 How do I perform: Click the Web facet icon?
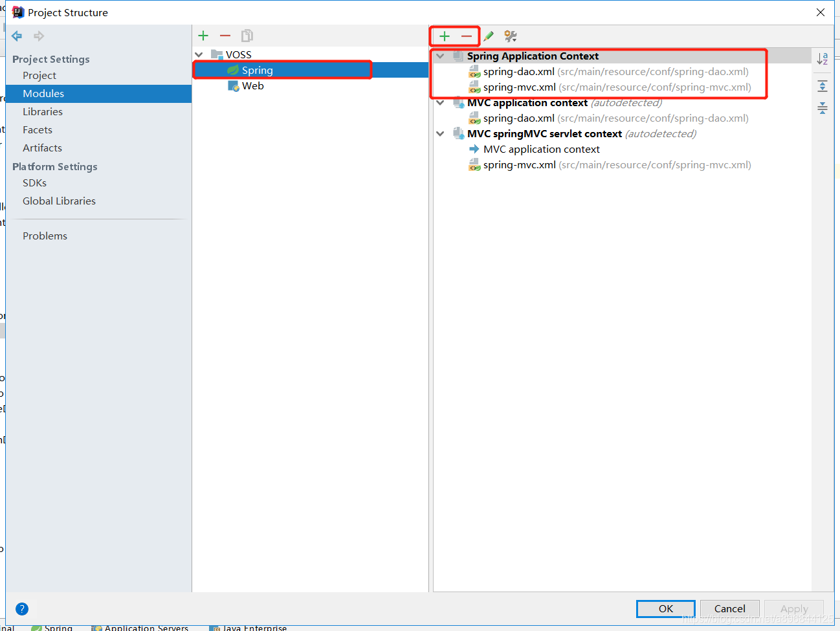[234, 86]
